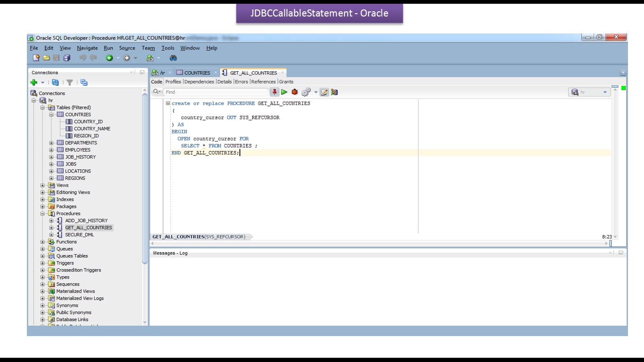Collapse the Tables (Filtered) node
This screenshot has width=644, height=362.
click(42, 107)
